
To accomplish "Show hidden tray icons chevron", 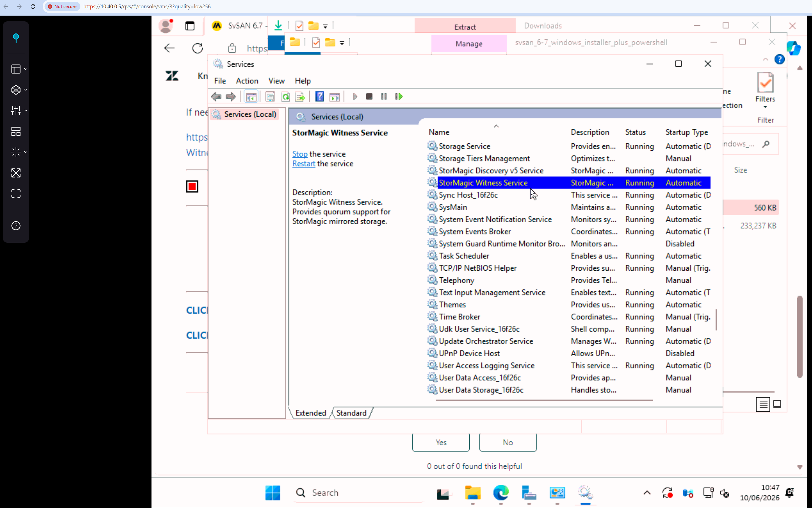I will 647,493.
